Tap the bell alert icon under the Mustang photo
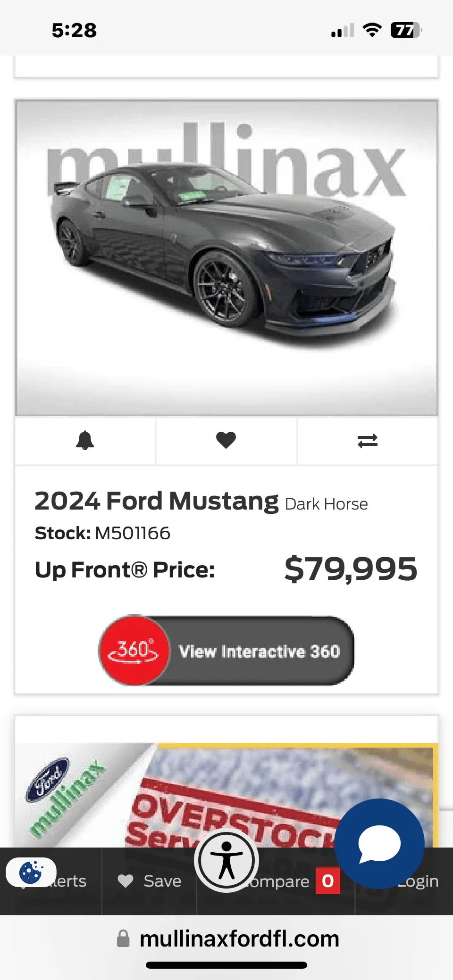453x980 pixels. tap(85, 441)
